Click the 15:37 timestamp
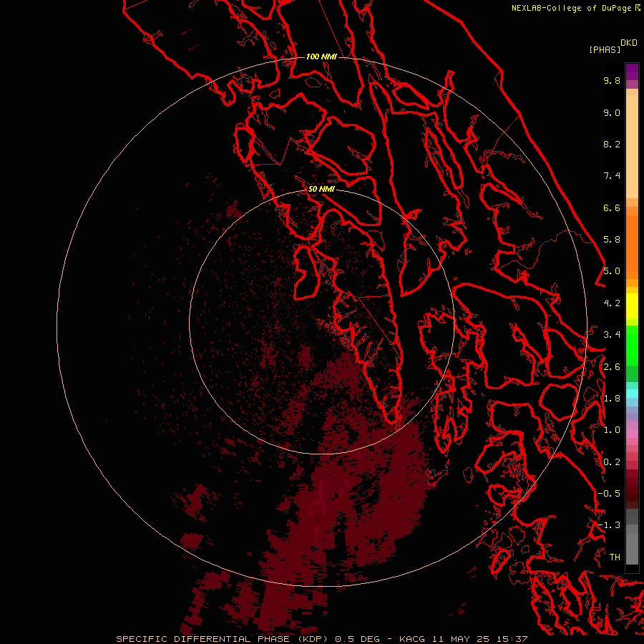Viewport: 644px width, 644px height. pos(514,639)
